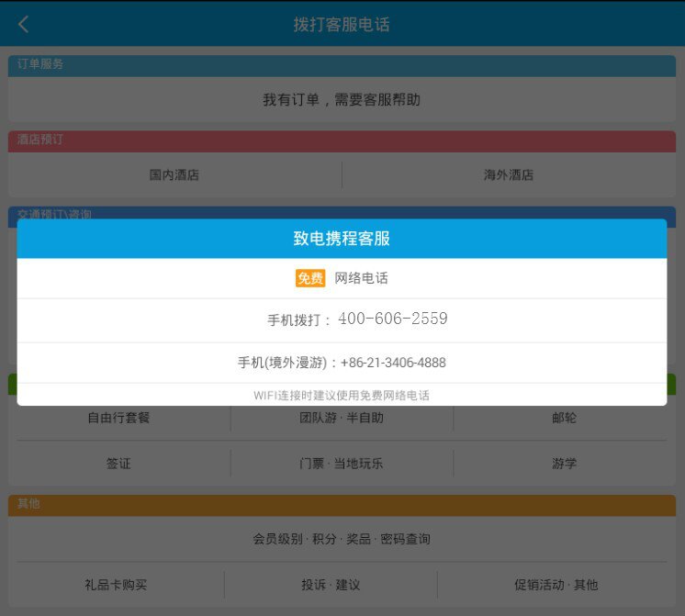Tap the WIFI连接时建议使用免费网络电话 hint

coord(342,396)
